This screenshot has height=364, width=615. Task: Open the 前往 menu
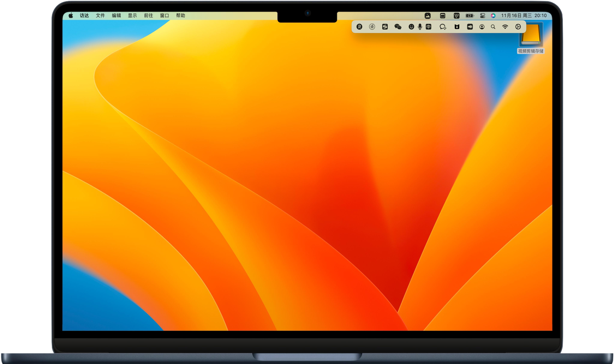(148, 15)
